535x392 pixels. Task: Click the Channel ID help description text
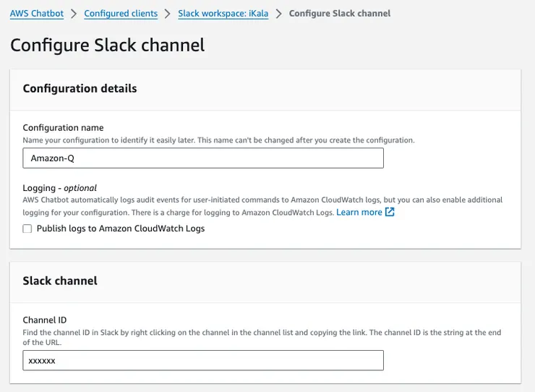click(x=262, y=333)
